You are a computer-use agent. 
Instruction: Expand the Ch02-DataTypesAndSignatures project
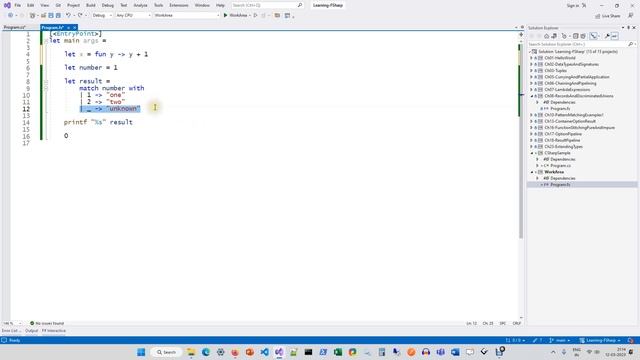[x=531, y=64]
